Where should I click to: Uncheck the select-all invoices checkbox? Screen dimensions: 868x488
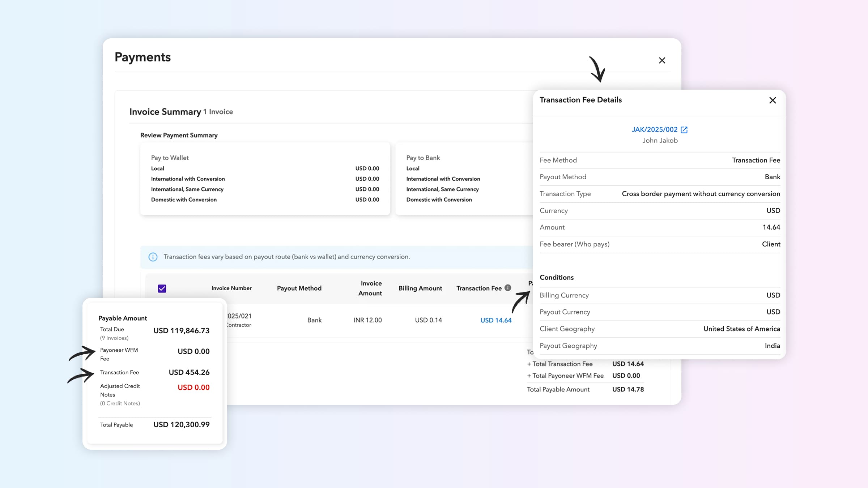pos(162,288)
